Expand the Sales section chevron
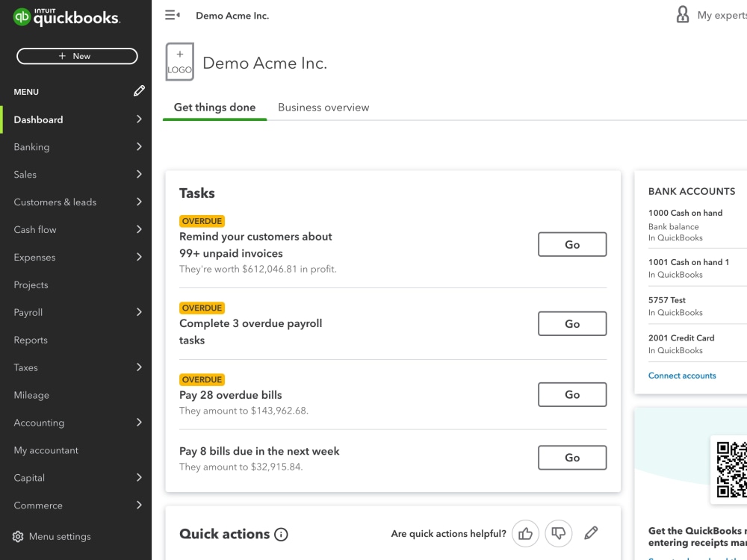The width and height of the screenshot is (747, 560). tap(139, 174)
